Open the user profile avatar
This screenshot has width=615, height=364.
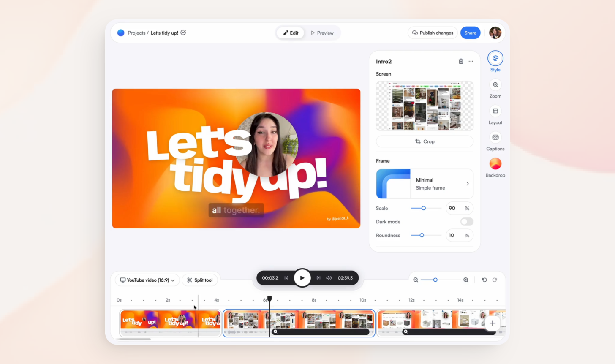point(495,33)
